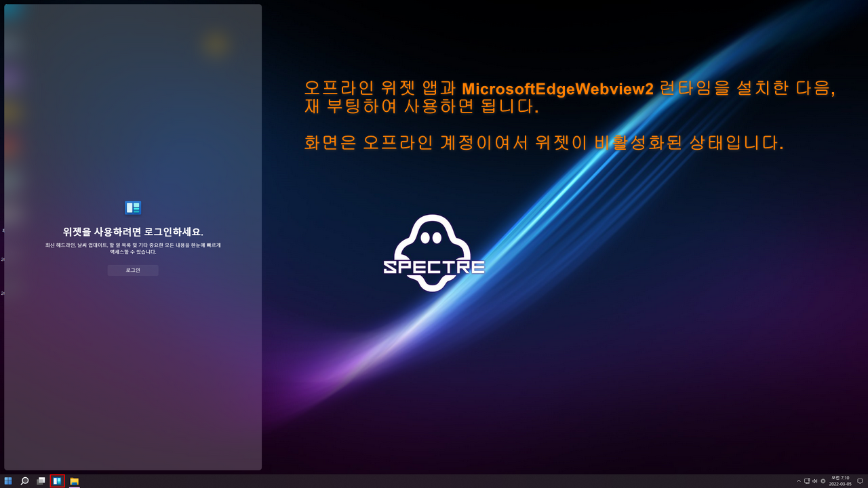Click the volume speaker tray icon
This screenshot has height=488, width=868.
[x=814, y=481]
